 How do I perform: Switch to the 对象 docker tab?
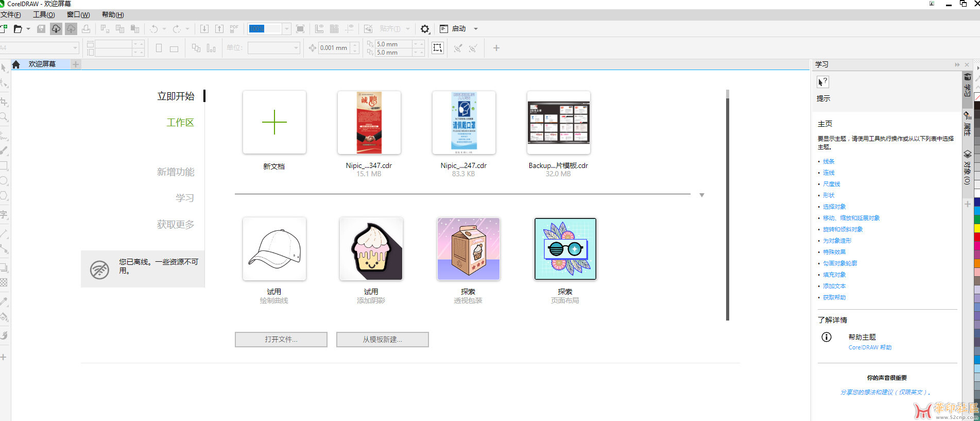point(968,167)
